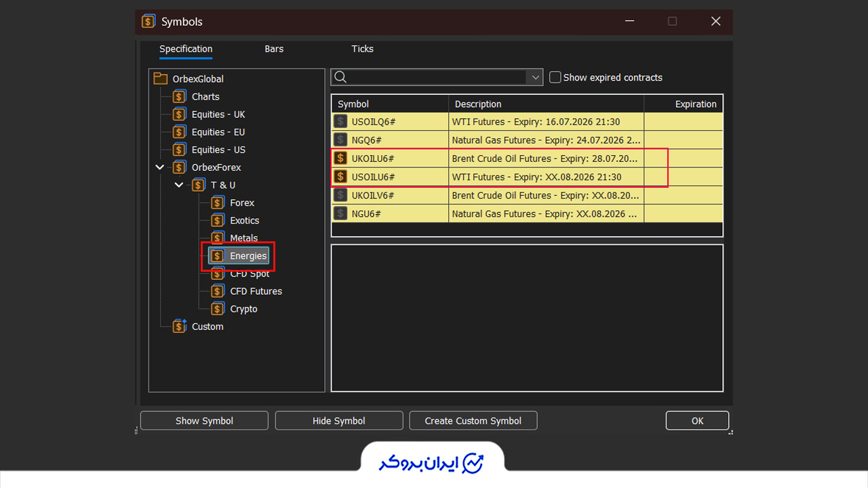Click the NGU6# Natural Gas Futures description

pyautogui.click(x=546, y=213)
